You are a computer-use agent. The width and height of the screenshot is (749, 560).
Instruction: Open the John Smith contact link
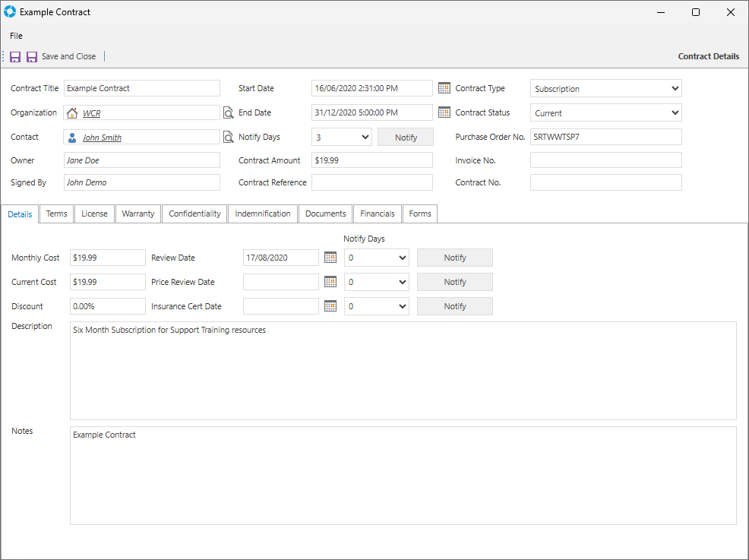coord(102,138)
